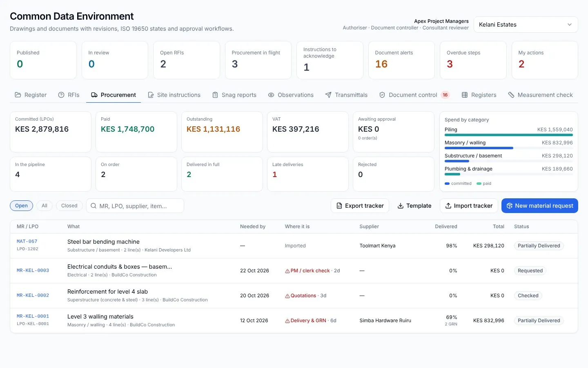This screenshot has height=368, width=588.
Task: Open the Overdue steps summary card
Action: (x=473, y=60)
